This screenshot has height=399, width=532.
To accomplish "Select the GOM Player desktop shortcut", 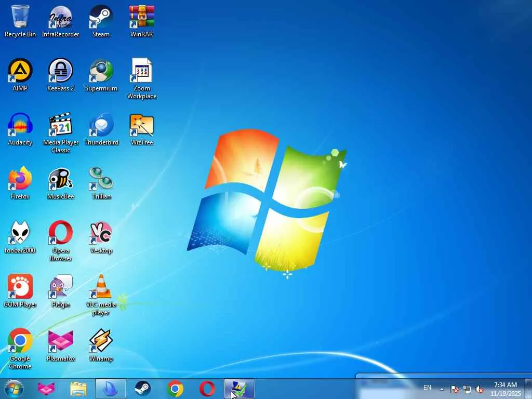I will coord(20,291).
